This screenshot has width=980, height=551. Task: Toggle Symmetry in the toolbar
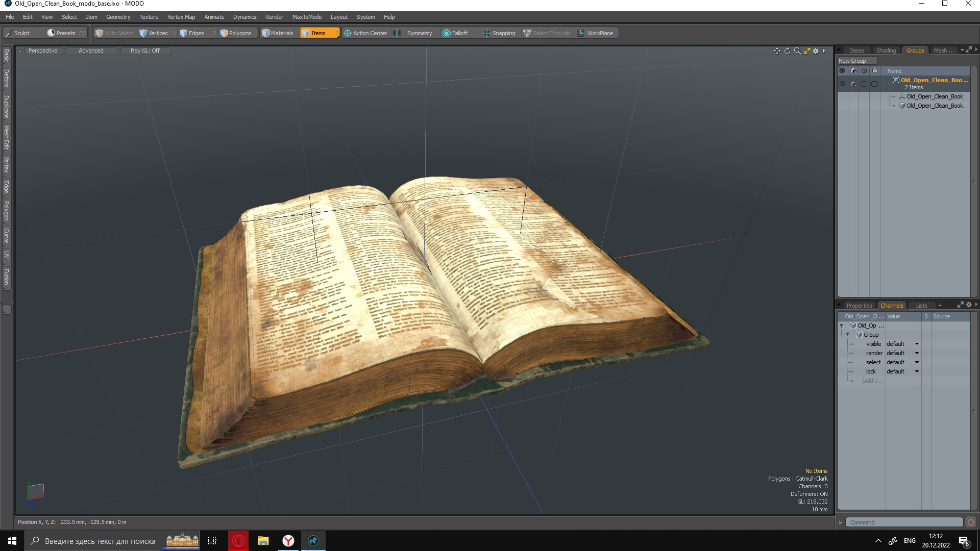click(414, 33)
